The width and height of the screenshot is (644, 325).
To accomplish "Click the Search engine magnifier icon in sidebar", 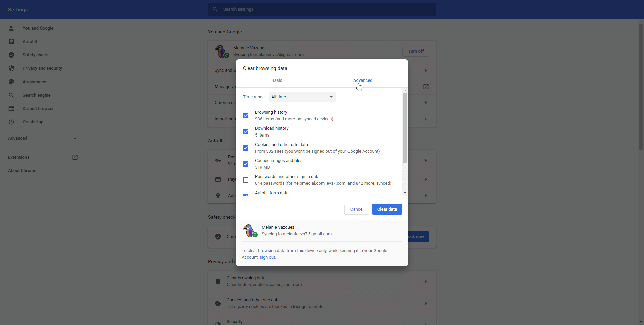I will coord(11,95).
